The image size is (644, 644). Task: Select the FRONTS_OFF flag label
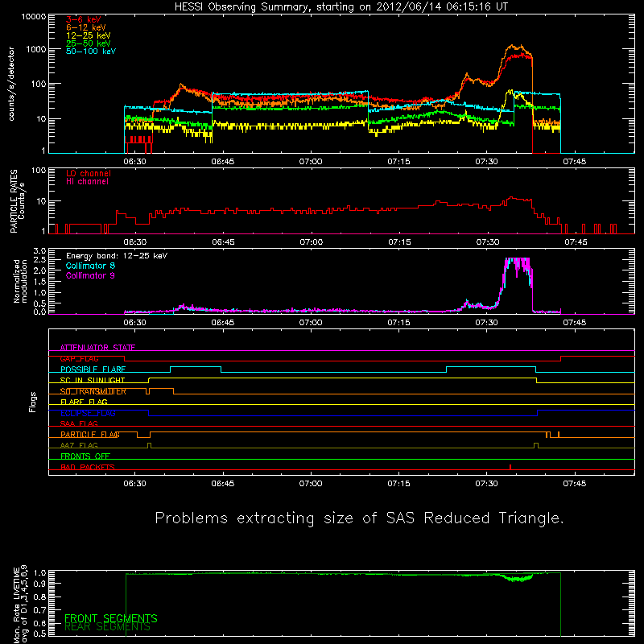pos(85,456)
